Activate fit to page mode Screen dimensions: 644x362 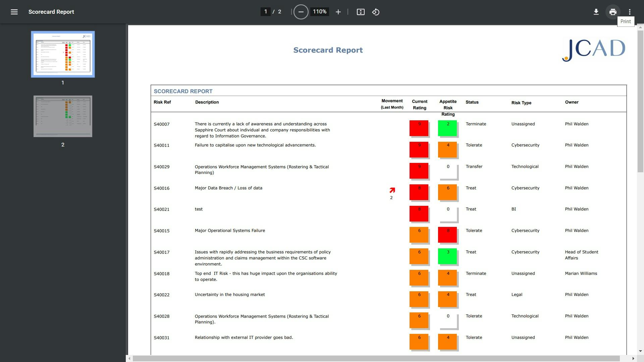point(361,12)
